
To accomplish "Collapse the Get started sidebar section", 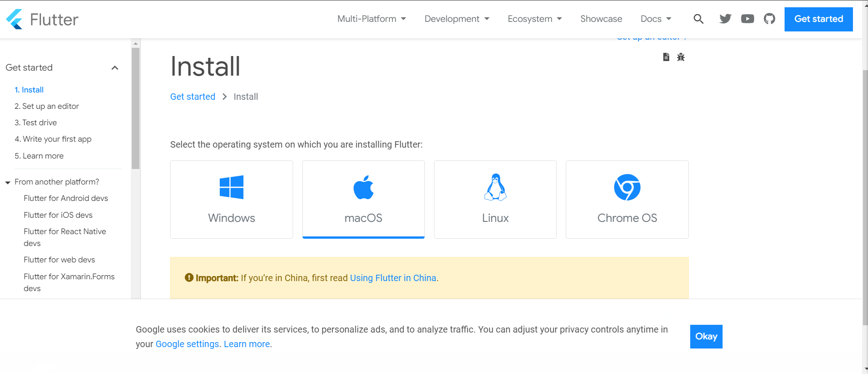I will pos(115,68).
